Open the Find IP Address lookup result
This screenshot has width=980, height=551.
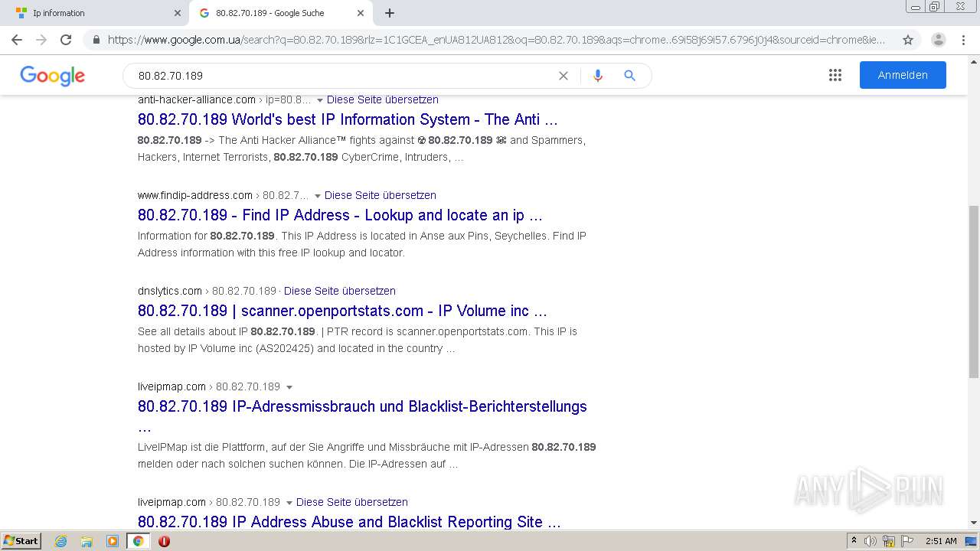340,215
